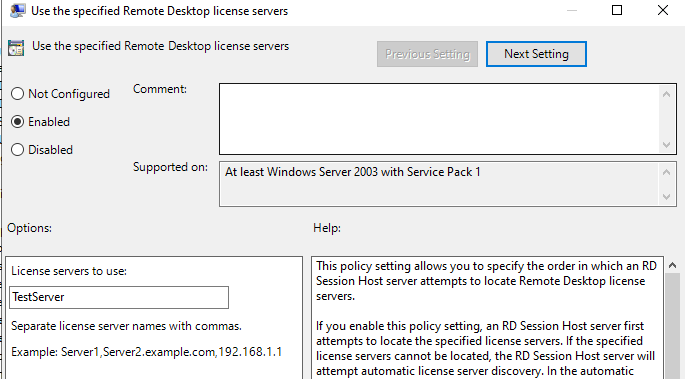Click the 'Separate license server names with commas' text
The image size is (685, 379).
126,326
